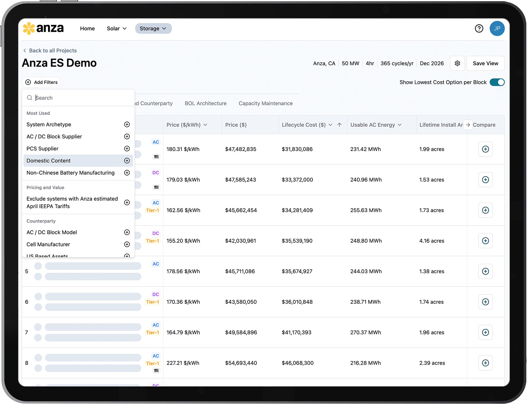This screenshot has height=404, width=532.
Task: Click the Dec 2026 project date
Action: pos(432,63)
